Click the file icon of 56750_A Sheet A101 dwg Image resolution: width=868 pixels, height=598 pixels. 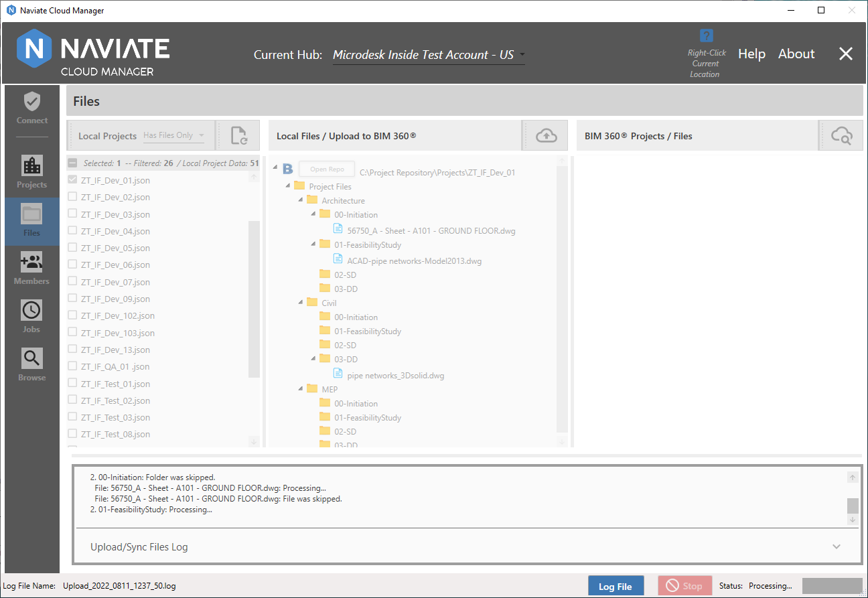pyautogui.click(x=338, y=229)
